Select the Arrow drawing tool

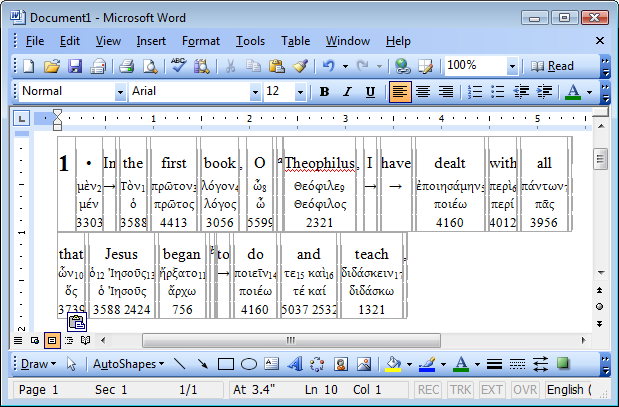tap(203, 364)
